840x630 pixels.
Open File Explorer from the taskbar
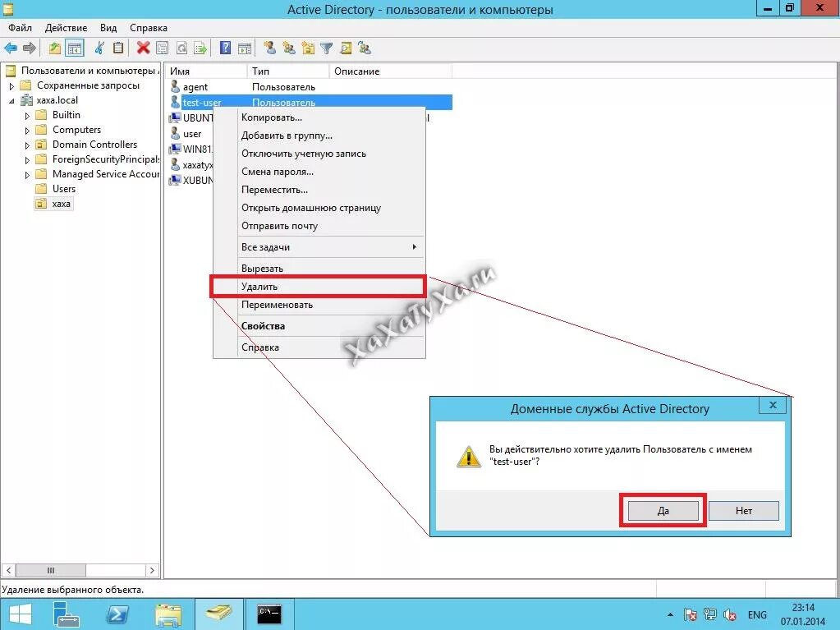pyautogui.click(x=168, y=614)
